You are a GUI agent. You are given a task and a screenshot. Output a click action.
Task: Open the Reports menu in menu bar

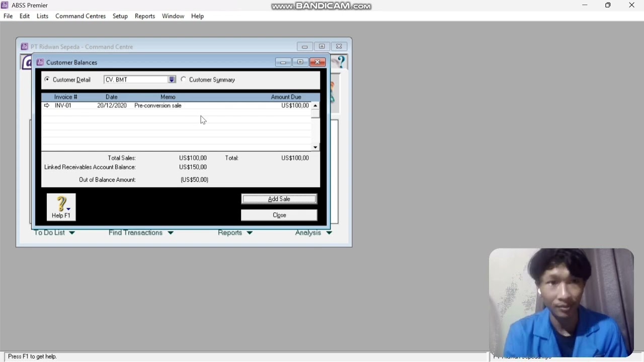coord(145,16)
